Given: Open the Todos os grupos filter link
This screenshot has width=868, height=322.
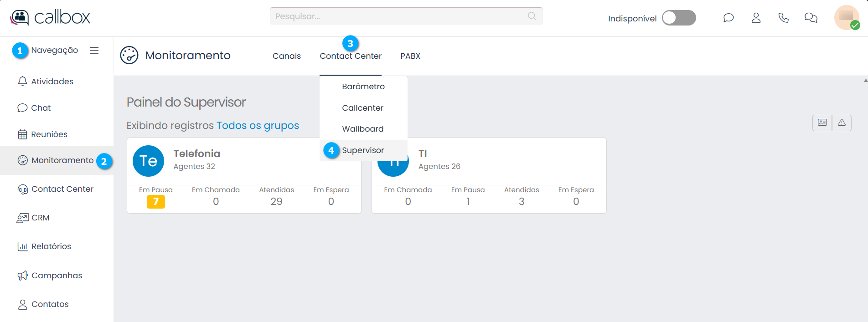Looking at the screenshot, I should point(258,126).
